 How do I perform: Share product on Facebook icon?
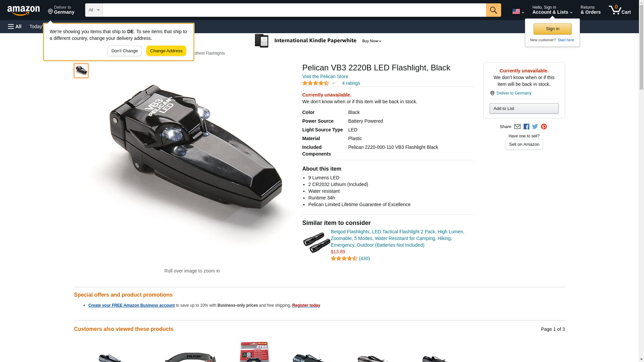pos(526,127)
